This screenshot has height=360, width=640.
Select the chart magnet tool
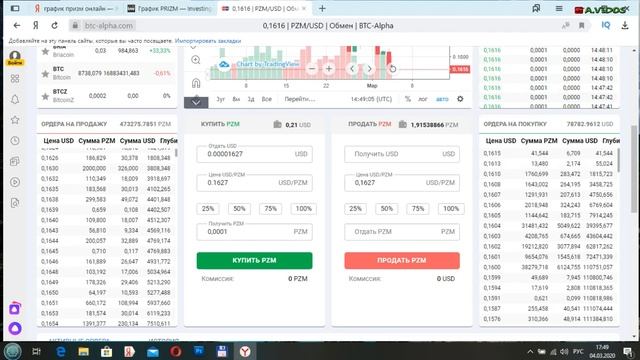click(196, 83)
